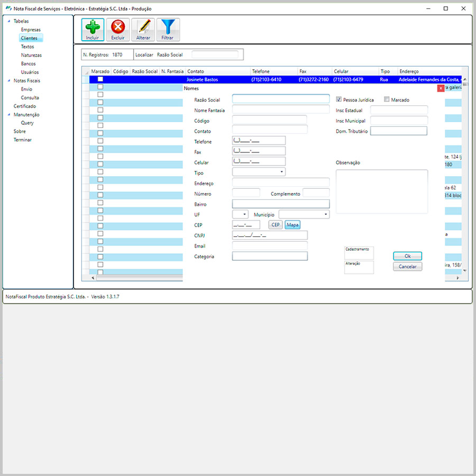
Task: Click the Email input field
Action: pos(270,245)
